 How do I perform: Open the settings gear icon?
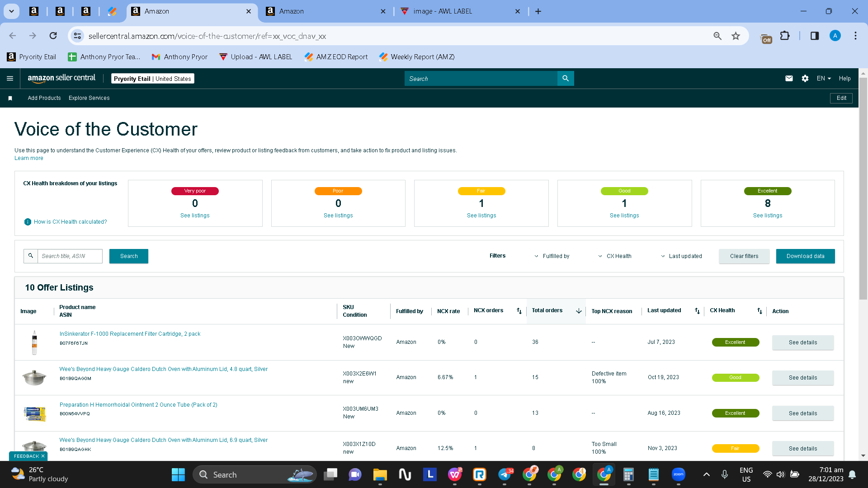805,79
